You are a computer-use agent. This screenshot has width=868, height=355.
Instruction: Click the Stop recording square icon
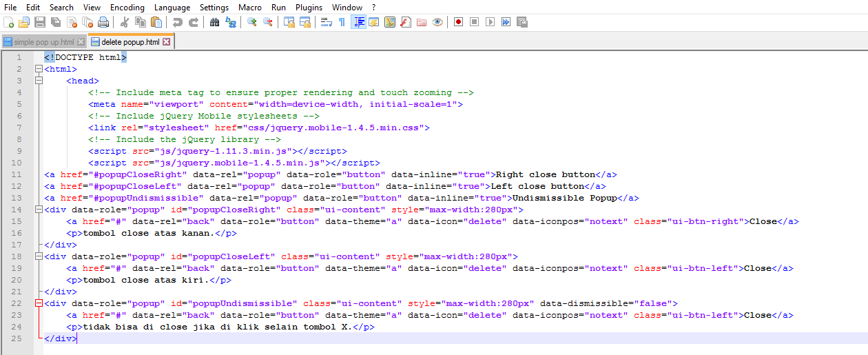(474, 22)
